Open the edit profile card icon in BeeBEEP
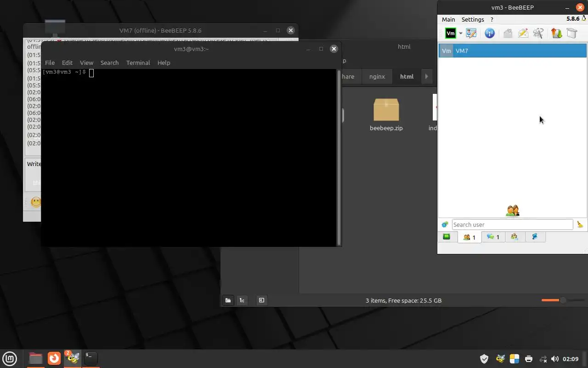588x368 pixels. click(471, 33)
